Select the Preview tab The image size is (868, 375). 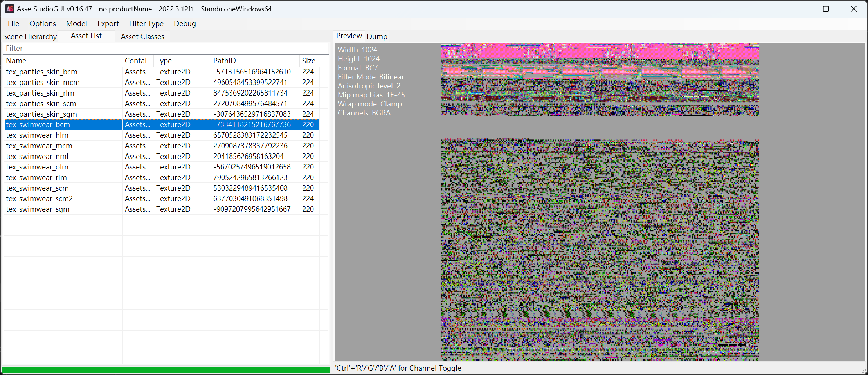pos(349,36)
